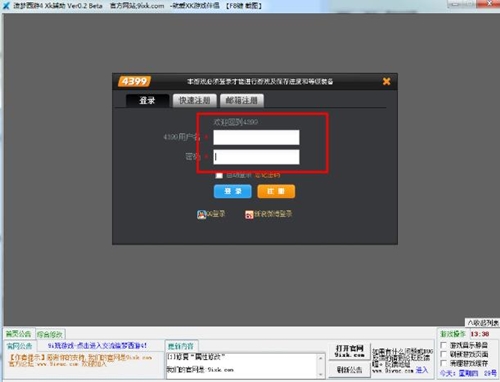The image size is (500, 382).
Task: Click the 打开官网 9ixk.com button
Action: tap(349, 351)
